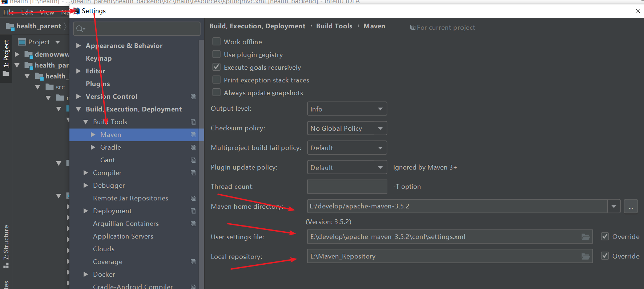Click project-level icon beside Coverage
Screen dimensions: 644x289
tap(193, 262)
